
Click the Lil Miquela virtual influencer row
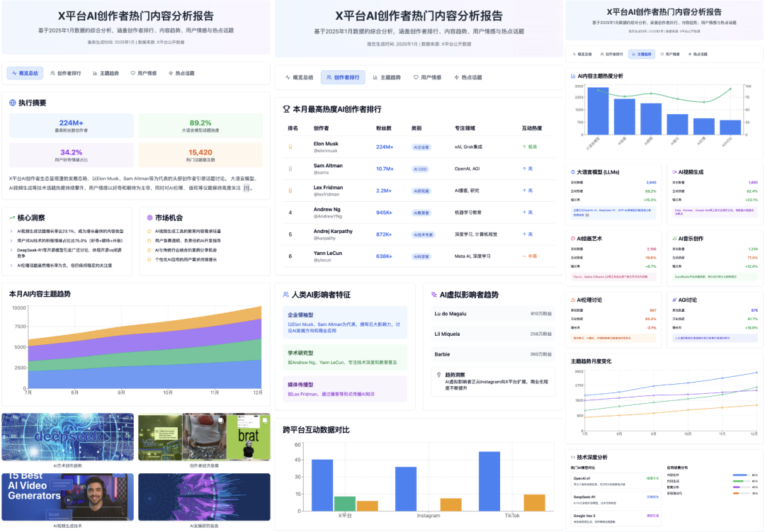pyautogui.click(x=493, y=334)
